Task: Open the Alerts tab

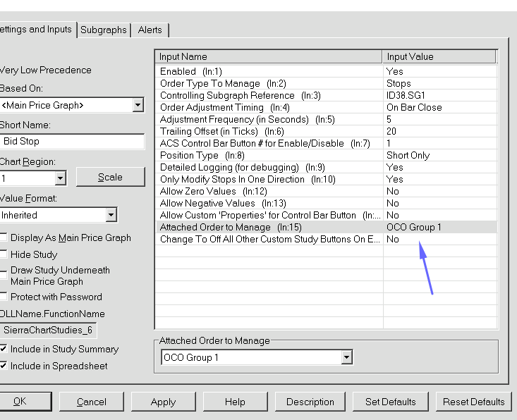Action: tap(150, 30)
